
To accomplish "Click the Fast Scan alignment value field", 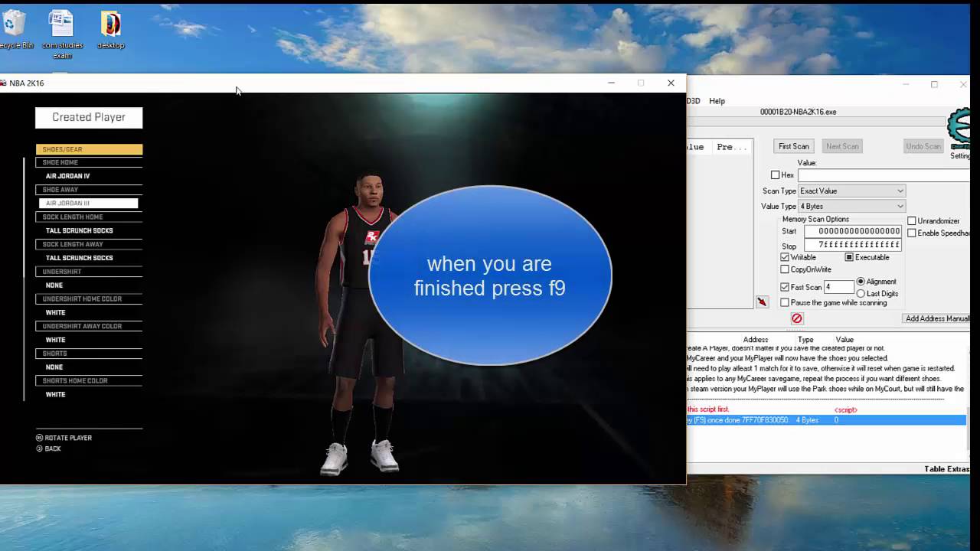I will pyautogui.click(x=838, y=287).
